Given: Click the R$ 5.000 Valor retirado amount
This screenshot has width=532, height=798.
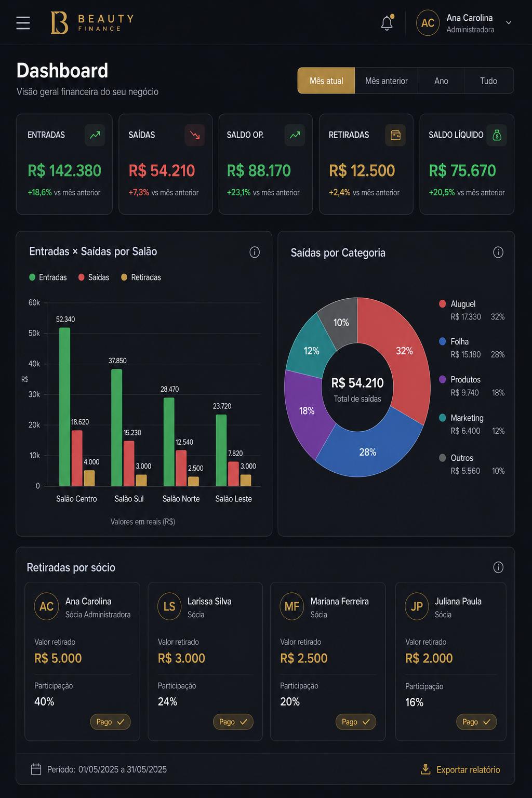Looking at the screenshot, I should (x=58, y=658).
